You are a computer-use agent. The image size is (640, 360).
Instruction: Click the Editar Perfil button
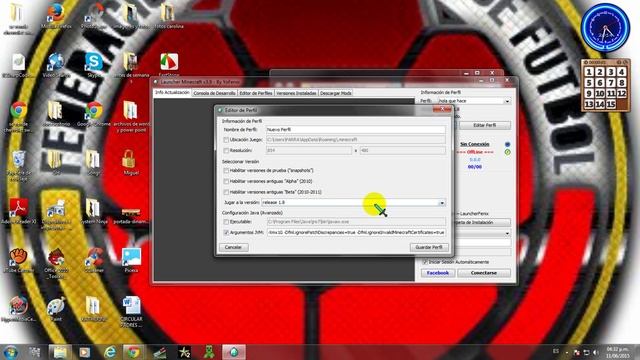click(x=485, y=125)
